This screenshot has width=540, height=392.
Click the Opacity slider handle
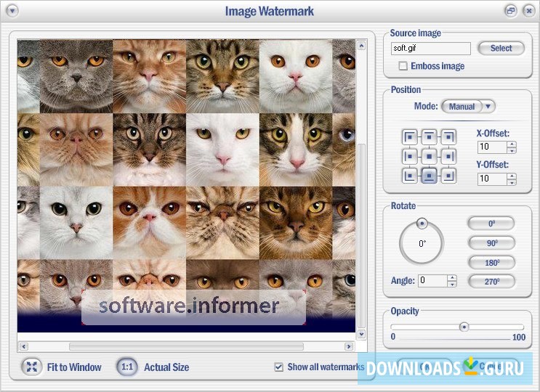click(x=464, y=327)
